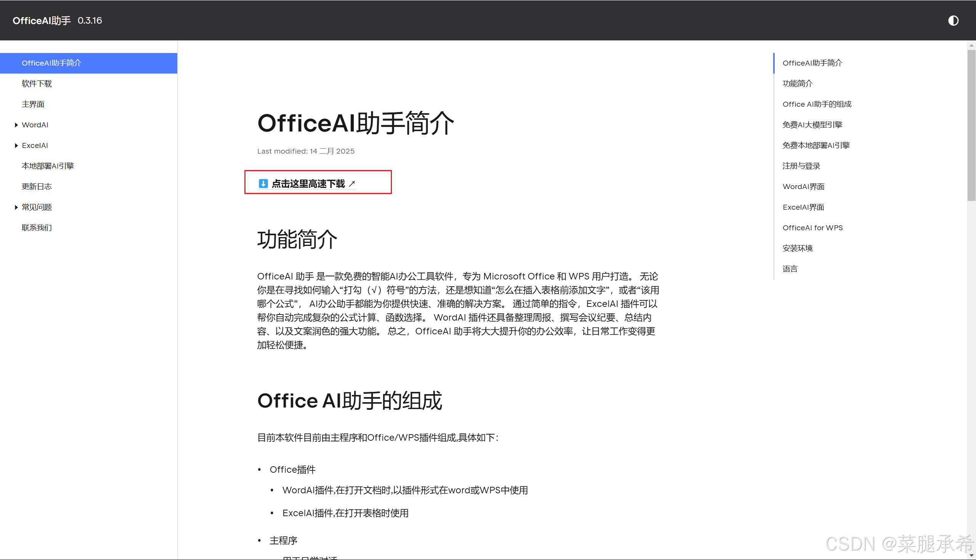This screenshot has height=560, width=976.
Task: Click the scrollbar up arrow
Action: pyautogui.click(x=971, y=45)
